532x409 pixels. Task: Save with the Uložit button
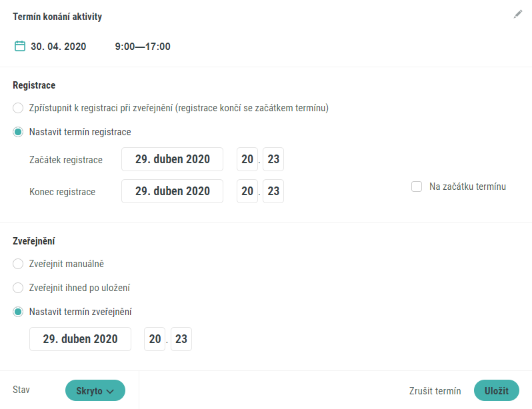(497, 390)
